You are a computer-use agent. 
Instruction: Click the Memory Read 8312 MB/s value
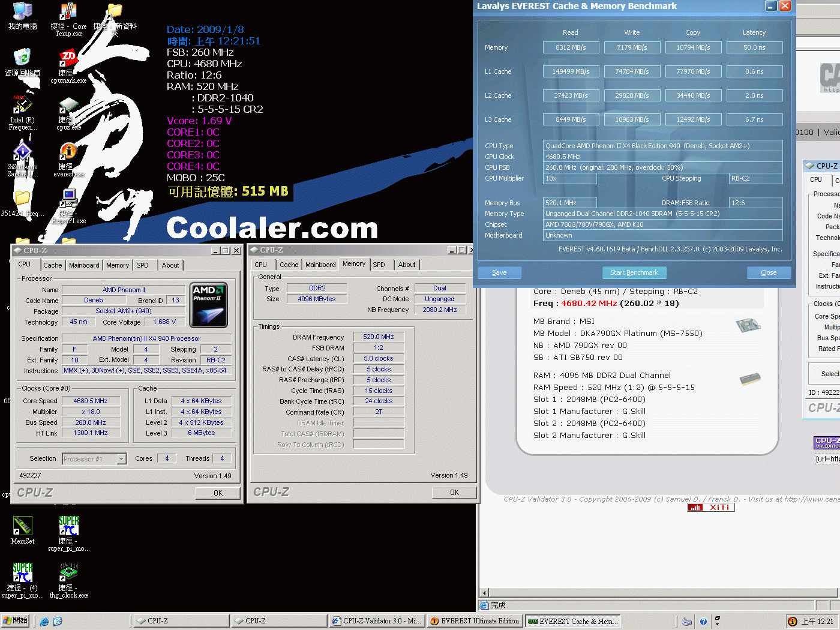tap(571, 47)
